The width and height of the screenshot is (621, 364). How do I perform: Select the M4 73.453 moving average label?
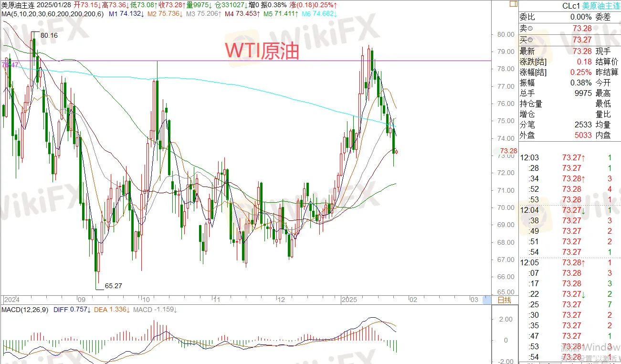point(242,13)
